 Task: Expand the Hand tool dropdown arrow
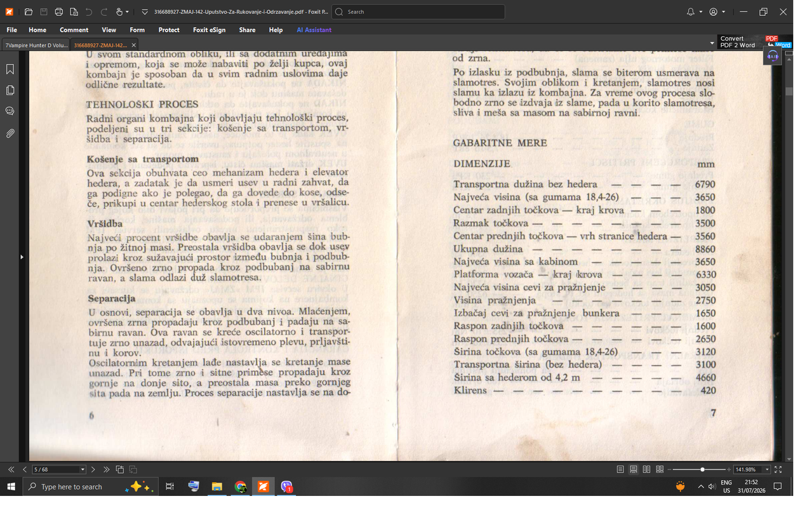pyautogui.click(x=127, y=11)
